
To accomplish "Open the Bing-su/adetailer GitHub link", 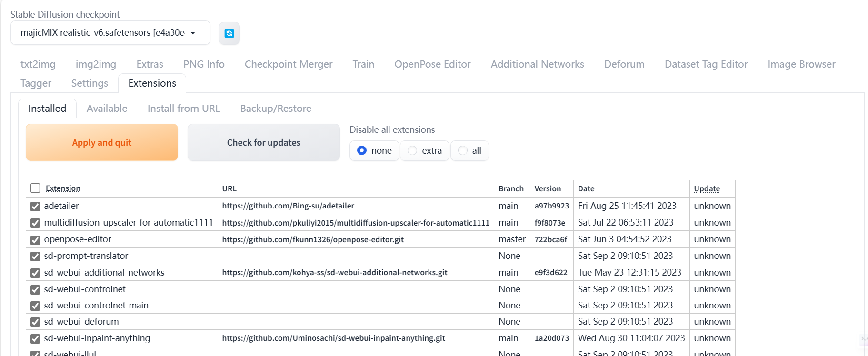I will point(288,206).
